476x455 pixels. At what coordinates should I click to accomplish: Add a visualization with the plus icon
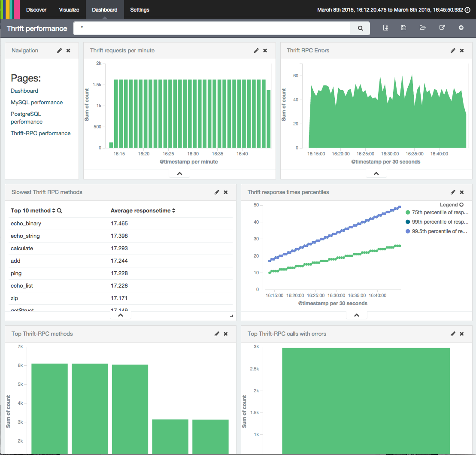click(x=461, y=27)
